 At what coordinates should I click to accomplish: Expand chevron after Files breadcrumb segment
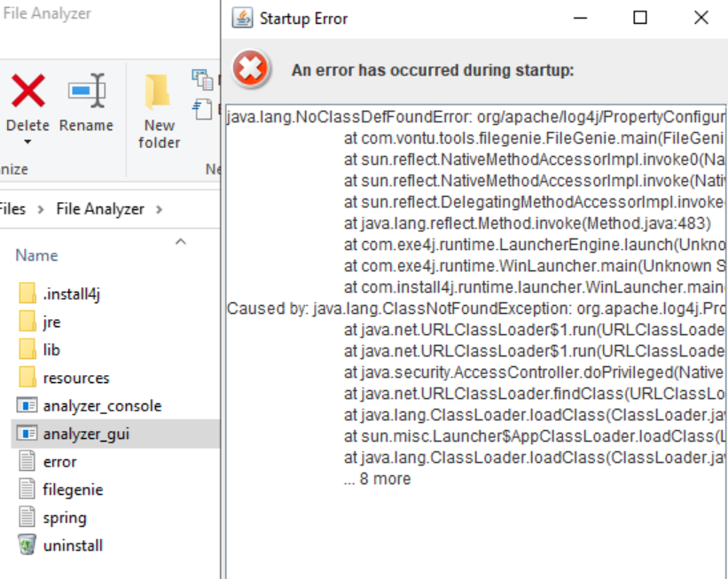[x=41, y=209]
